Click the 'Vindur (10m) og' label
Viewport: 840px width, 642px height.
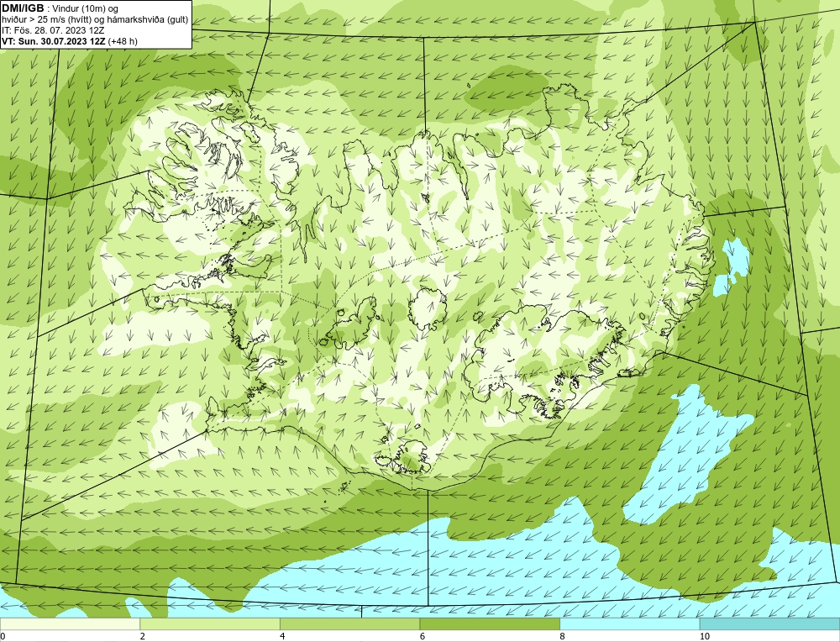coord(86,9)
